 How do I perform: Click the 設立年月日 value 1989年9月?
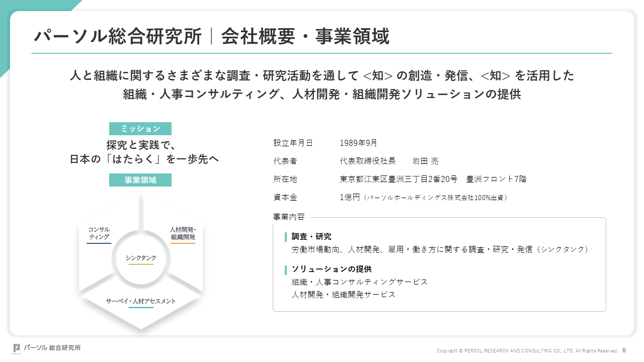[x=358, y=143]
